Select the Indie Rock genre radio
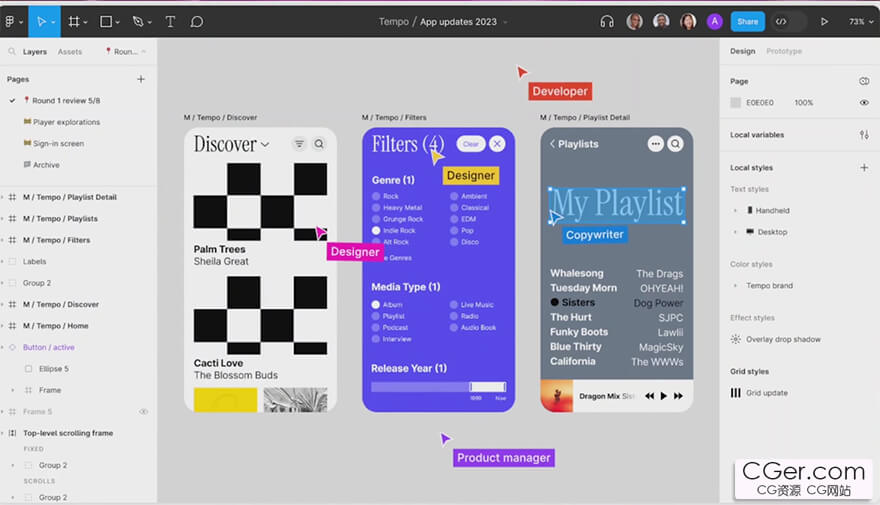The height and width of the screenshot is (505, 880). click(376, 231)
